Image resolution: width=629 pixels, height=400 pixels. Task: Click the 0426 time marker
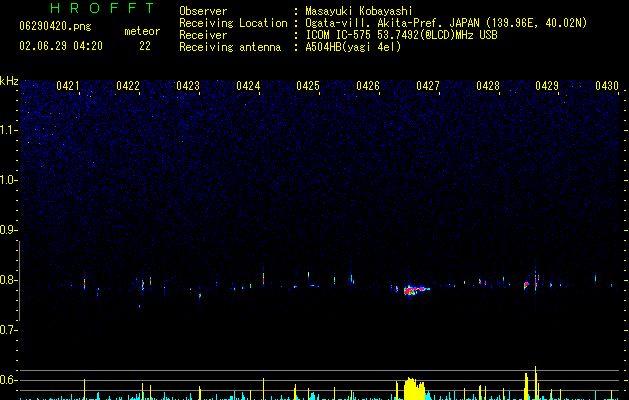[368, 86]
